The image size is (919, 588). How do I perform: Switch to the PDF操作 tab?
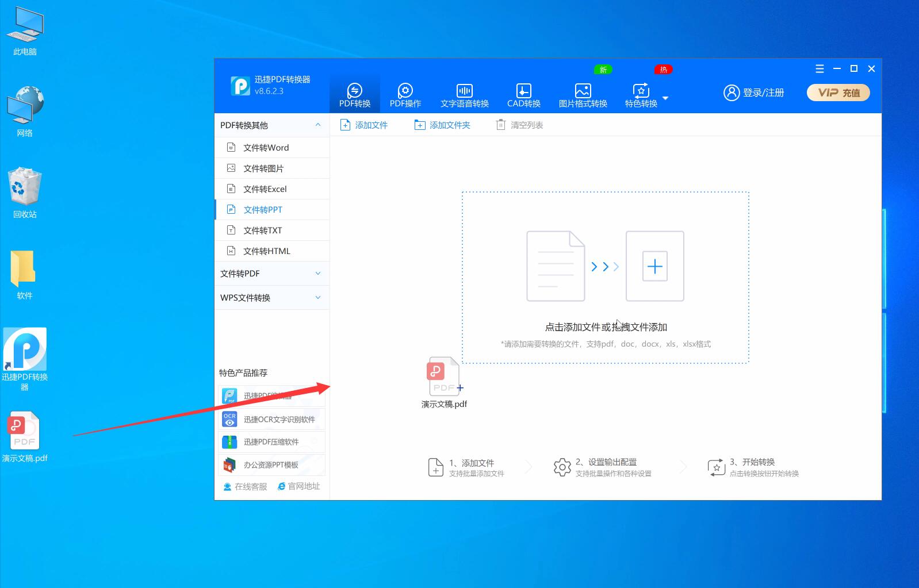pyautogui.click(x=405, y=95)
